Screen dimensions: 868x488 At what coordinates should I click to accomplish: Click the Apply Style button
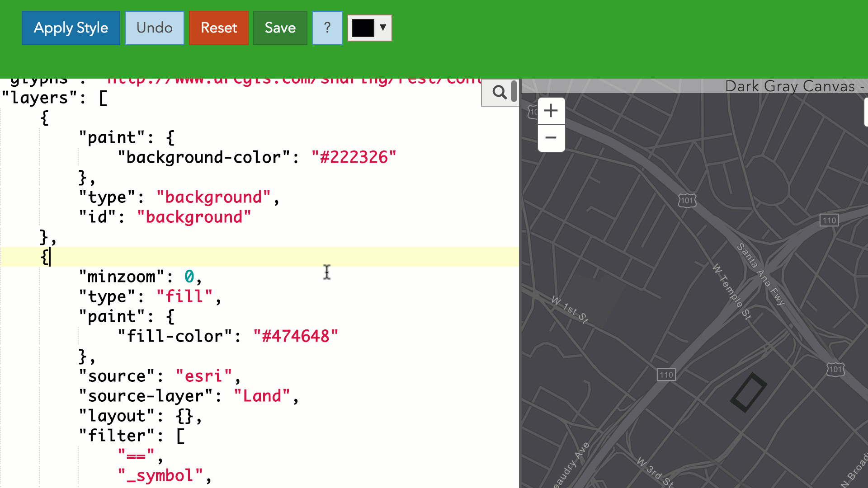pyautogui.click(x=71, y=28)
